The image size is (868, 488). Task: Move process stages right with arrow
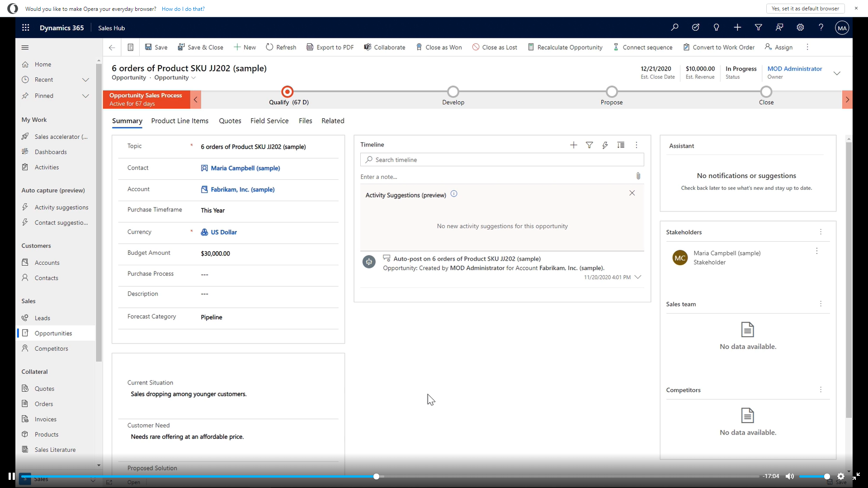[x=847, y=99]
